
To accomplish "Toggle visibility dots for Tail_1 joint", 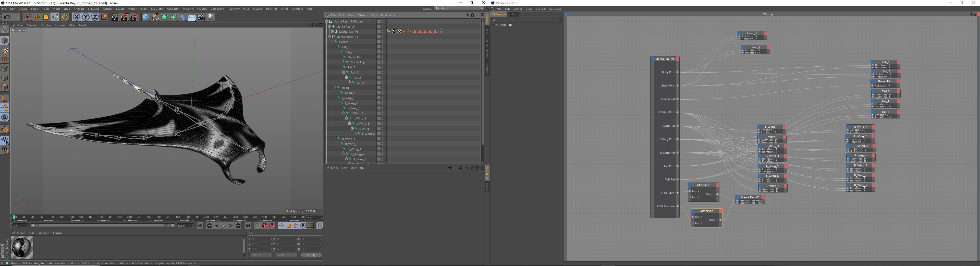I will 382,47.
